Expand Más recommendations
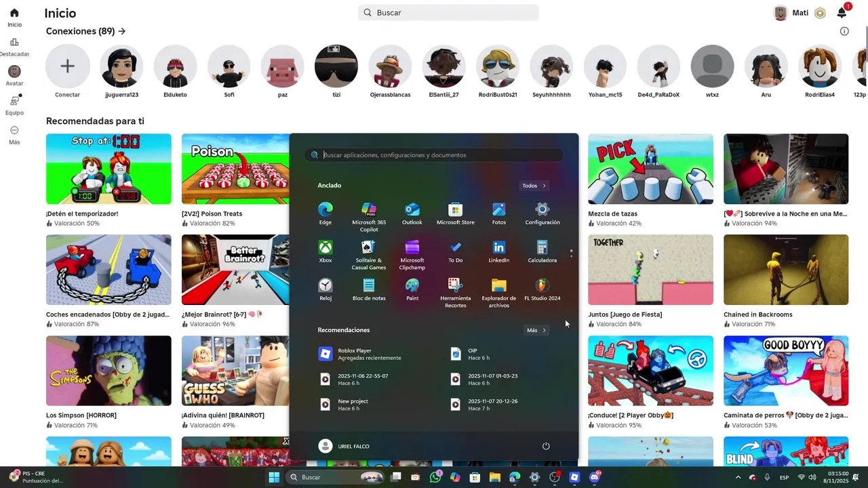The height and width of the screenshot is (488, 868). pos(536,330)
